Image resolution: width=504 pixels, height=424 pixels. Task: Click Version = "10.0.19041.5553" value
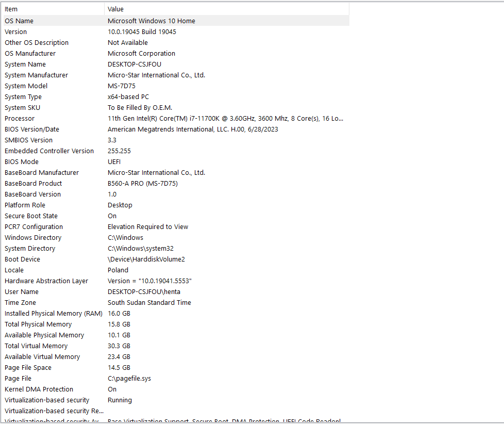[x=149, y=281]
